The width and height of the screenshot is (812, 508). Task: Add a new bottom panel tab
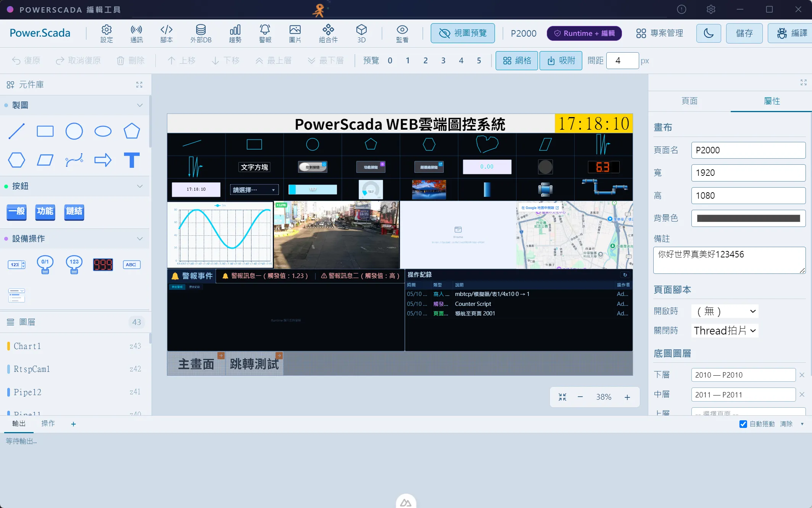[73, 424]
